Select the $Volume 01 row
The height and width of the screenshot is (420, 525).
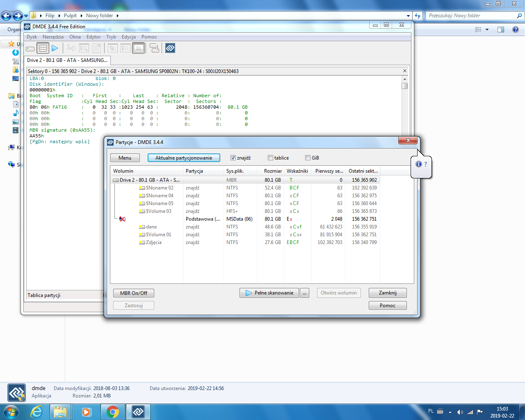(245, 235)
